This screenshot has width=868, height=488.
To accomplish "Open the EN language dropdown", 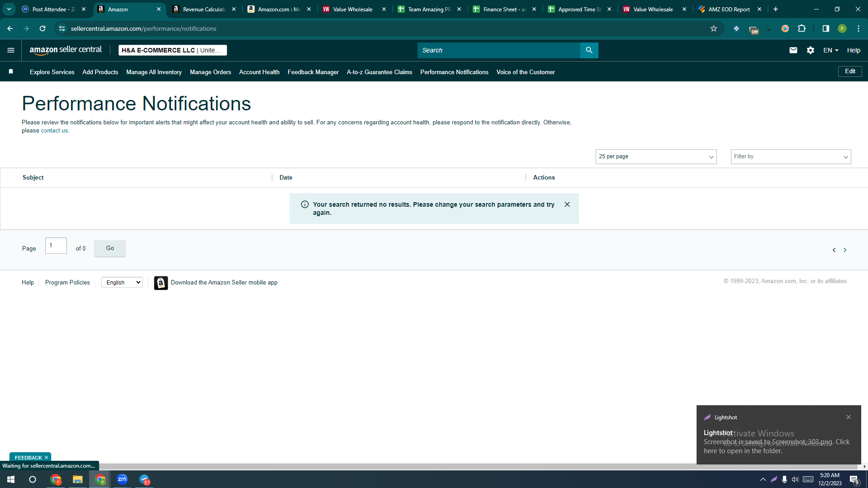I will [830, 50].
